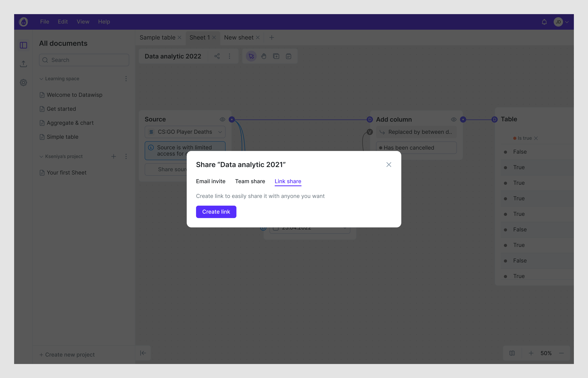Close the Sample table tab
Screen dimensions: 588x378
tap(179, 38)
